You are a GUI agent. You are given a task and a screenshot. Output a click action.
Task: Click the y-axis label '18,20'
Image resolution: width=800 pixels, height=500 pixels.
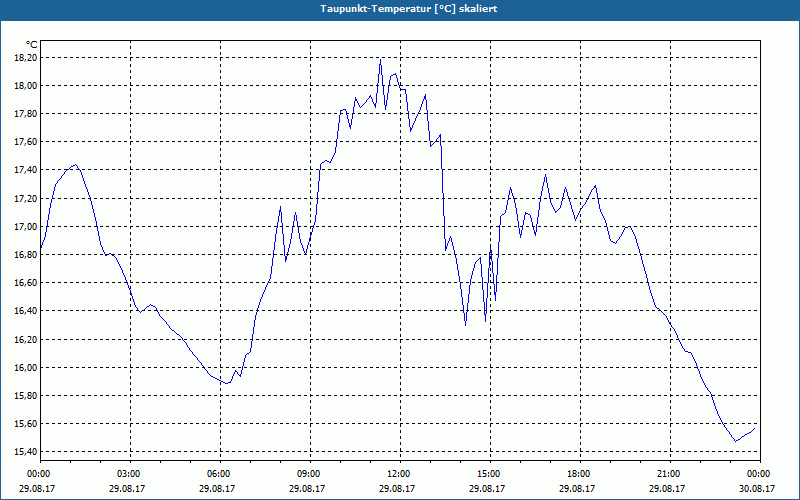click(25, 58)
